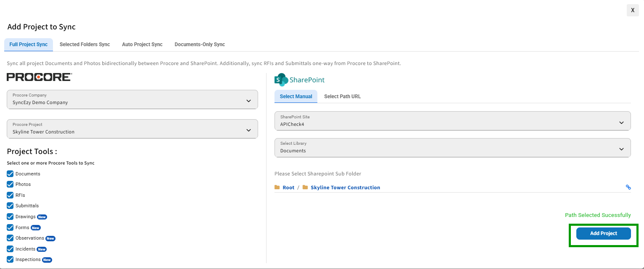Open the Skyline Tower Construction folder link
This screenshot has width=644, height=269.
345,188
